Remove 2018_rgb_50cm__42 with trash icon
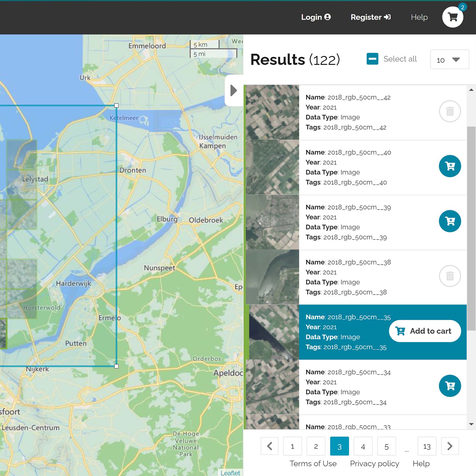The image size is (476, 476). [450, 111]
